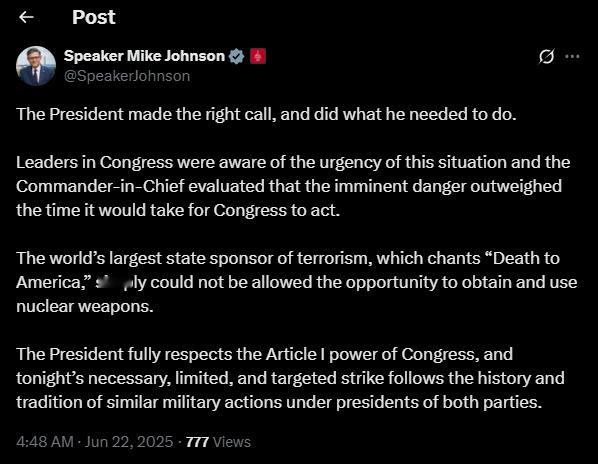The height and width of the screenshot is (464, 598).
Task: Open the three-dot more options menu
Action: [x=572, y=57]
